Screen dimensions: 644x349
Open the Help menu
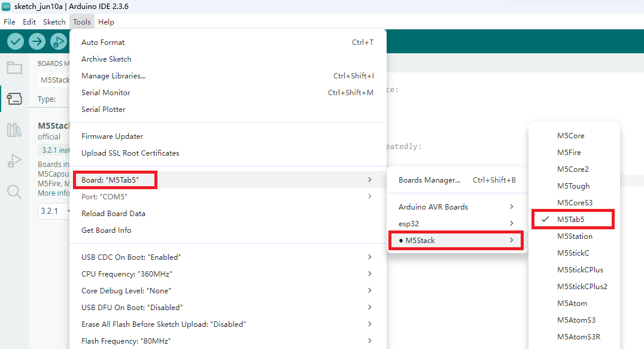click(x=106, y=22)
